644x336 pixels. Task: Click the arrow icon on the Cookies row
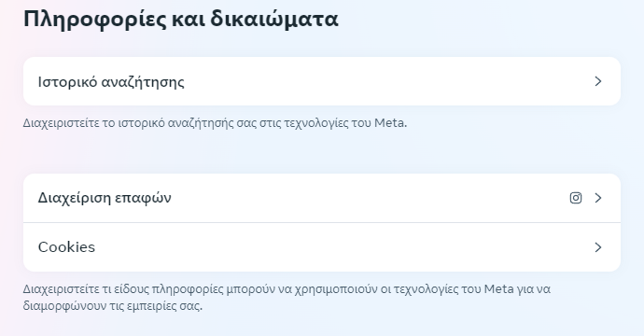598,247
